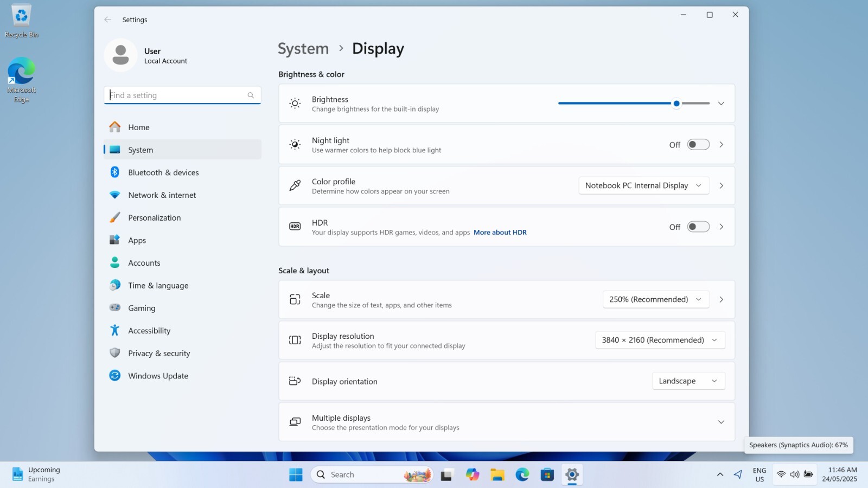This screenshot has height=488, width=868.
Task: Open the Windows Start menu
Action: point(296,475)
